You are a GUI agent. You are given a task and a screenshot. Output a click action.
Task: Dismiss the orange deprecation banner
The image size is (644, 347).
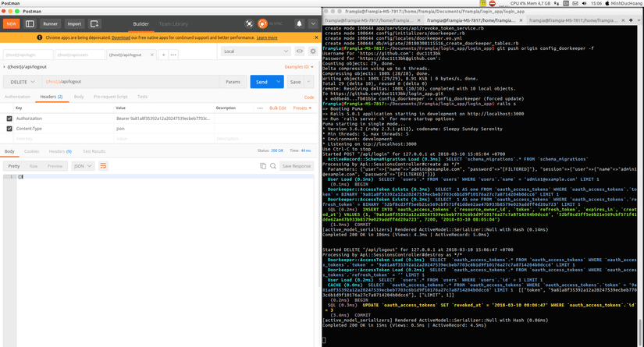point(316,37)
